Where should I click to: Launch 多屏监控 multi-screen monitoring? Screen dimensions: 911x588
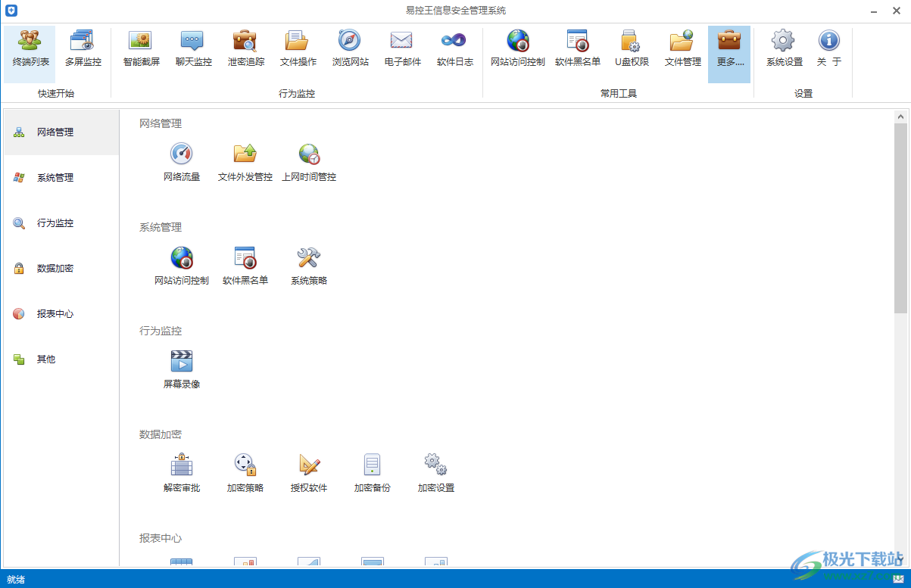(83, 48)
